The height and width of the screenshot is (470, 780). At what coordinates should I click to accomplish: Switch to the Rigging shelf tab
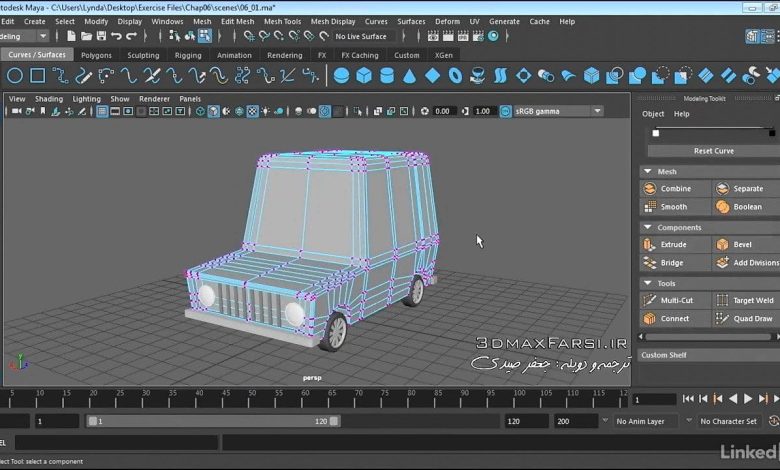(x=188, y=55)
